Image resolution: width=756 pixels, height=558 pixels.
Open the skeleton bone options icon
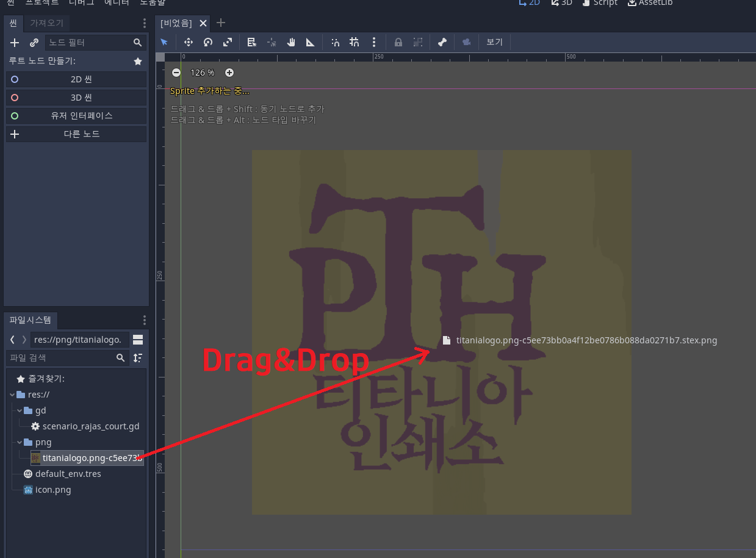coord(442,42)
